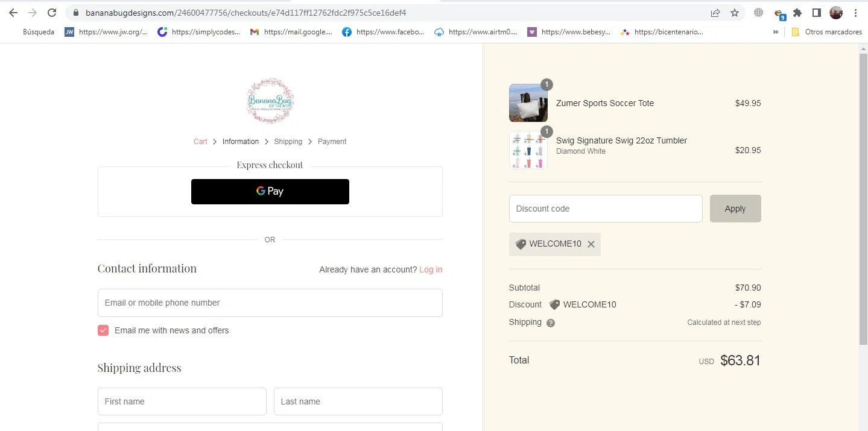
Task: Share this page via address bar icon
Action: point(715,13)
